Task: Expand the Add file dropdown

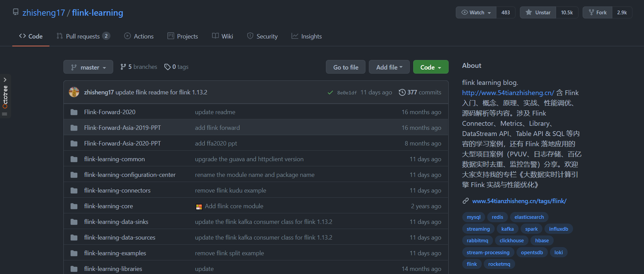Action: [x=389, y=67]
